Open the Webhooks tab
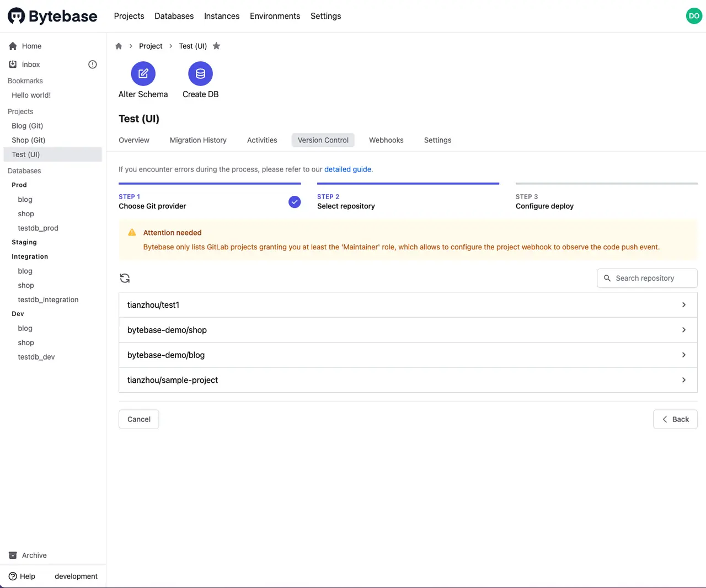706x588 pixels. tap(386, 140)
